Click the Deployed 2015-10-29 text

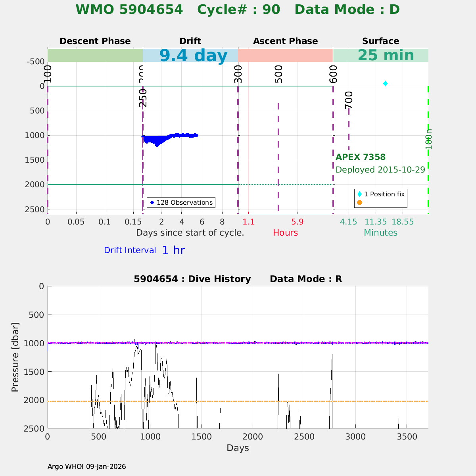click(x=380, y=170)
